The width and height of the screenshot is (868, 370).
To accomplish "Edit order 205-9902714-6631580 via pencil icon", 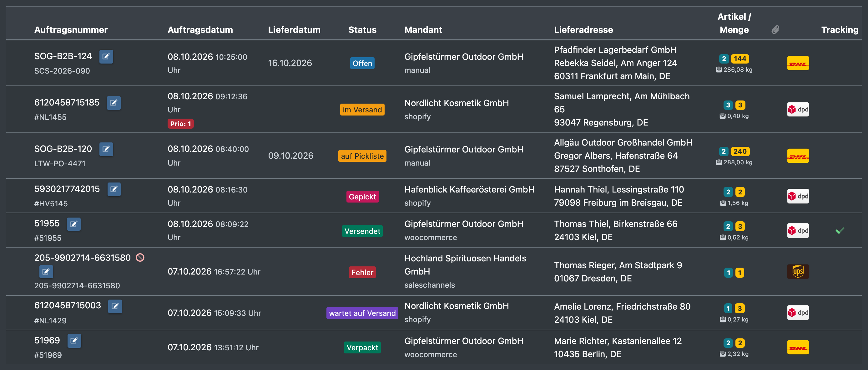I will coord(46,271).
